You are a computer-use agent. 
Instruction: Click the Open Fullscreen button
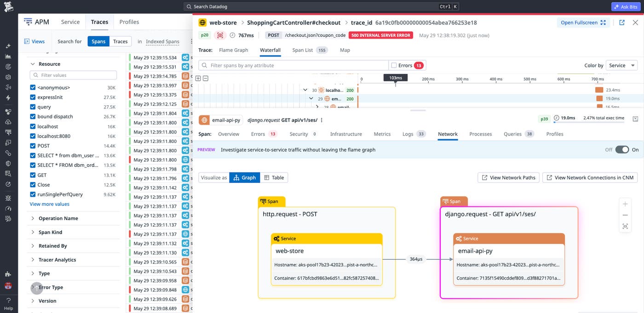click(583, 23)
